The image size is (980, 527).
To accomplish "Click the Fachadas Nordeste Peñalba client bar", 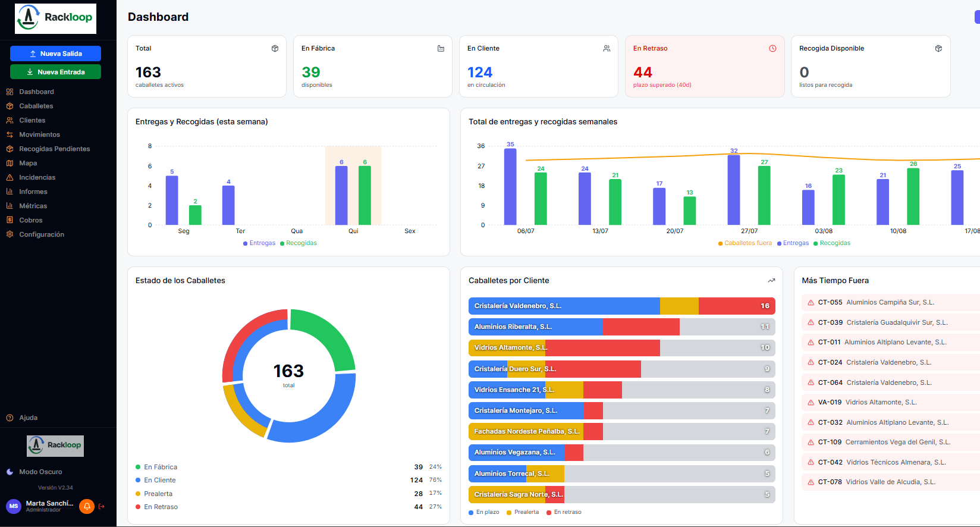I will pyautogui.click(x=622, y=431).
